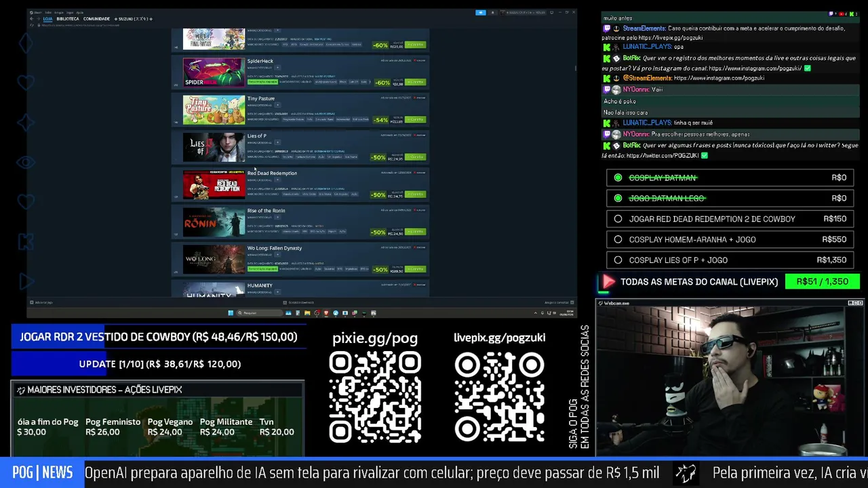
Task: Open SpiderHeck's Minhas Categorias dropdown
Action: tap(277, 68)
